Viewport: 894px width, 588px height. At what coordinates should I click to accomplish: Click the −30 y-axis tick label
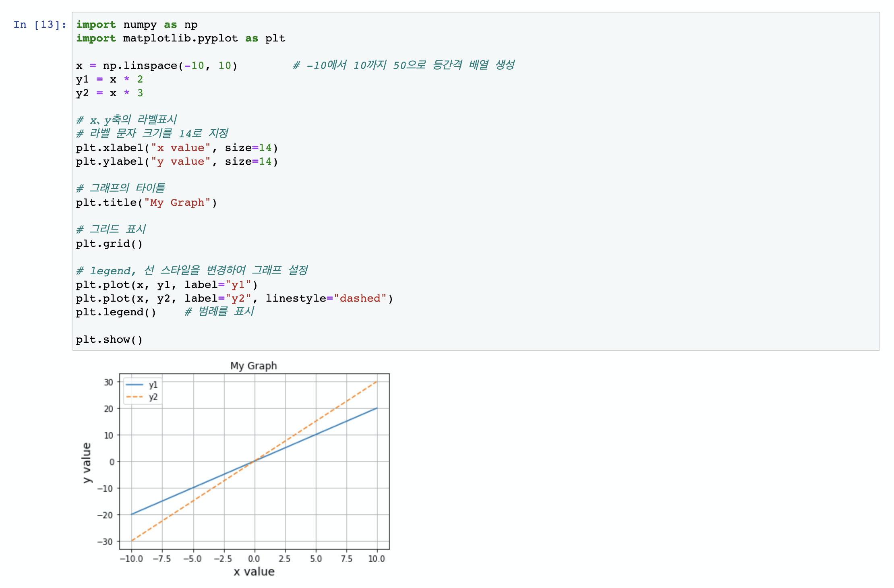(x=105, y=542)
